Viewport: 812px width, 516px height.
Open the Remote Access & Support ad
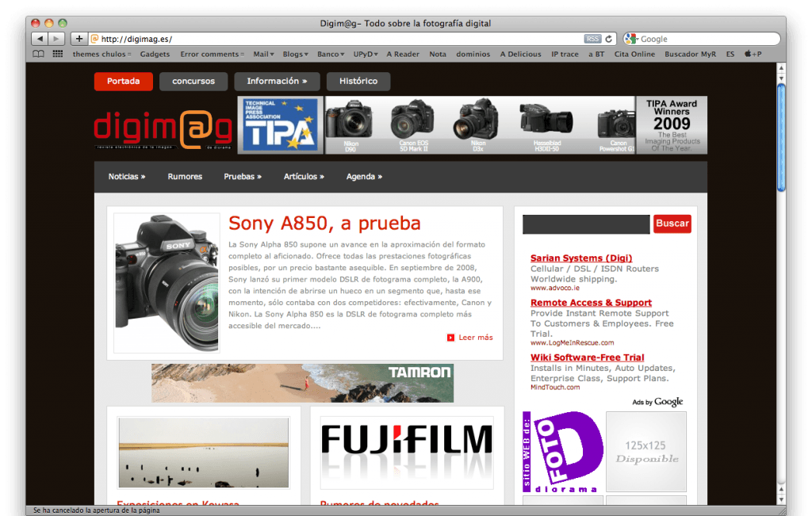point(591,302)
